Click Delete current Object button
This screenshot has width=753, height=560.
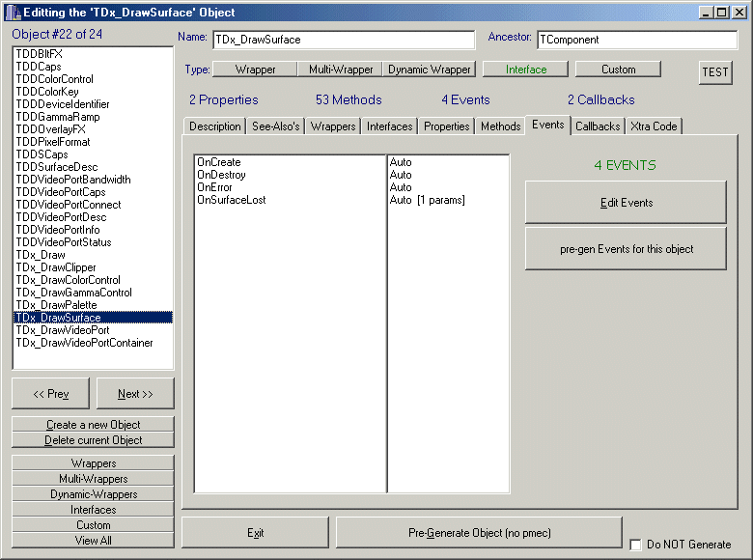coord(94,440)
